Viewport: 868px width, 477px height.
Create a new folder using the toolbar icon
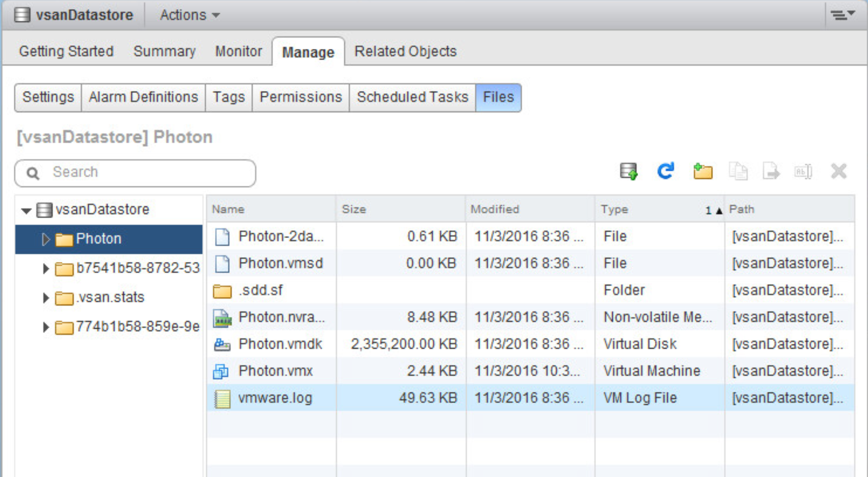click(702, 172)
